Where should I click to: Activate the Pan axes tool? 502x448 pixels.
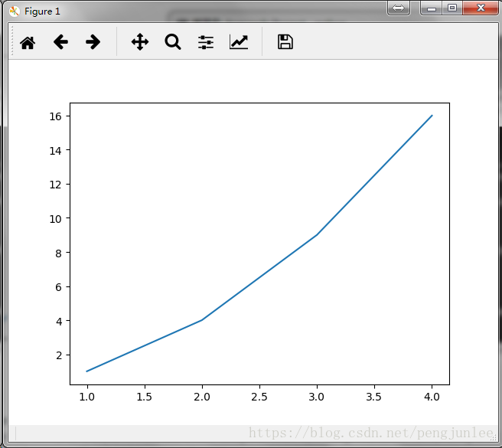(140, 42)
